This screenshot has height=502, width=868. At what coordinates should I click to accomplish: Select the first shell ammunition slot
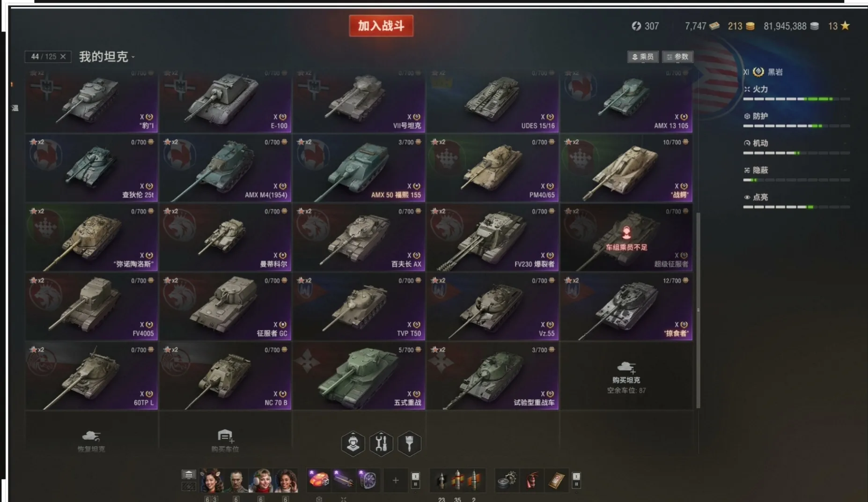(441, 480)
